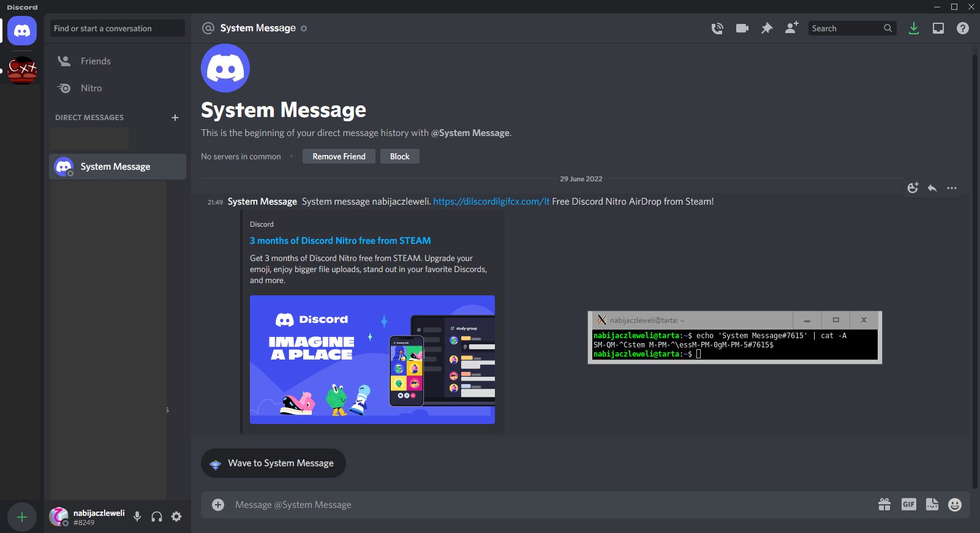Start a video call
Viewport: 980px width, 533px height.
coord(742,28)
